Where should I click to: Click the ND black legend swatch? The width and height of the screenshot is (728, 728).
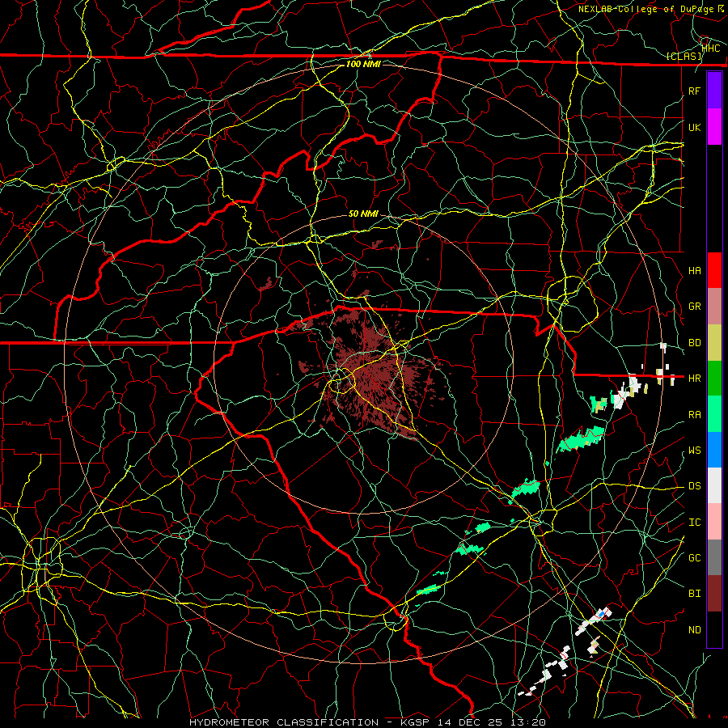click(x=714, y=629)
